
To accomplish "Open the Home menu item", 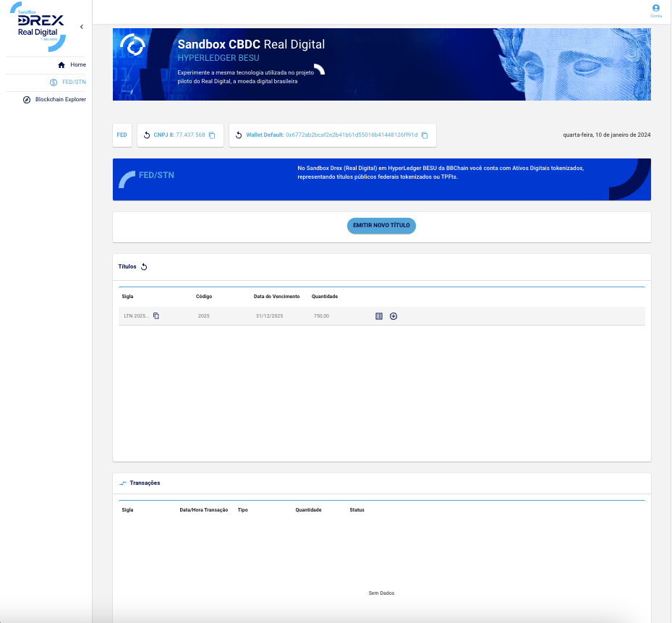I will [72, 65].
